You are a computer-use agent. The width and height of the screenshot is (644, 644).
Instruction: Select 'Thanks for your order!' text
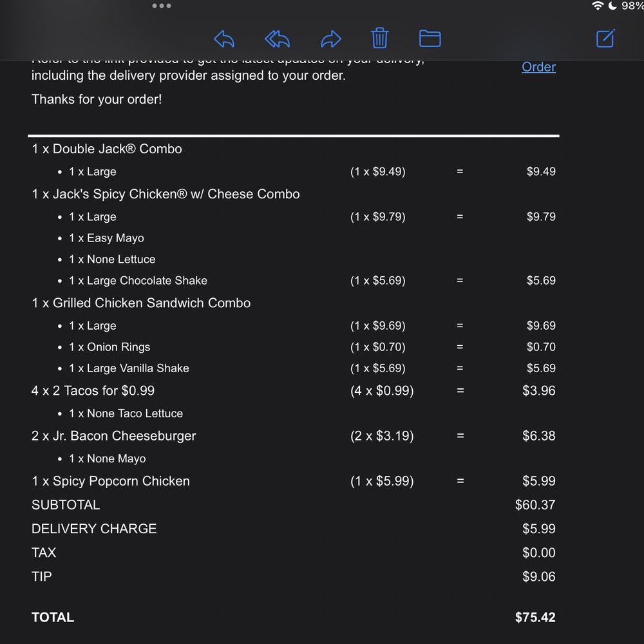tap(97, 99)
